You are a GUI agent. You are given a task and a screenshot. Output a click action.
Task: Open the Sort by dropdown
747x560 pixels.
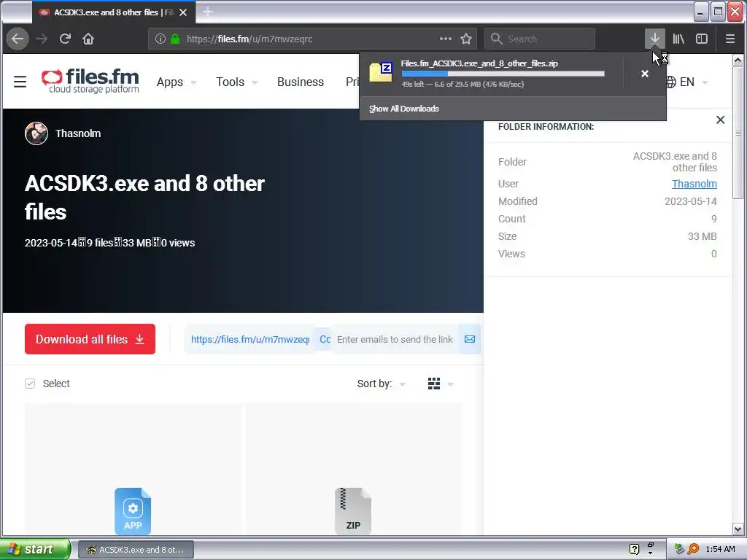(x=381, y=384)
